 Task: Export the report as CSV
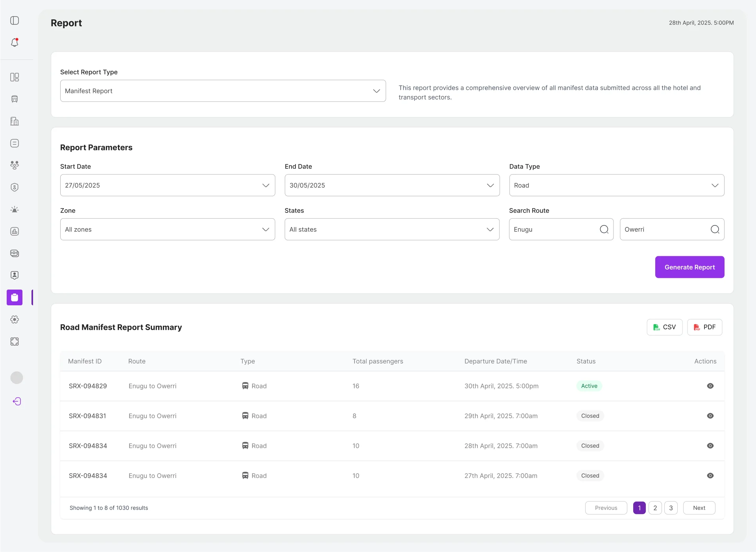click(665, 327)
